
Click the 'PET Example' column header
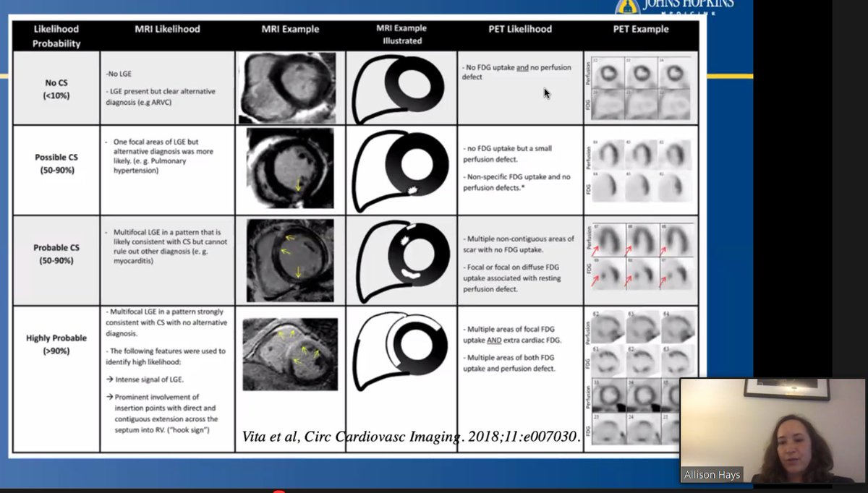[x=639, y=30]
